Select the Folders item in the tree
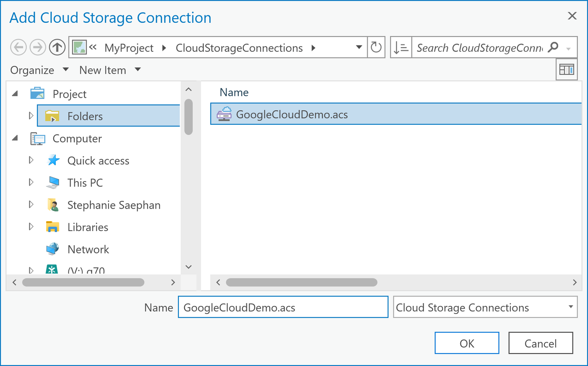Screen dimensions: 588x366 point(85,116)
